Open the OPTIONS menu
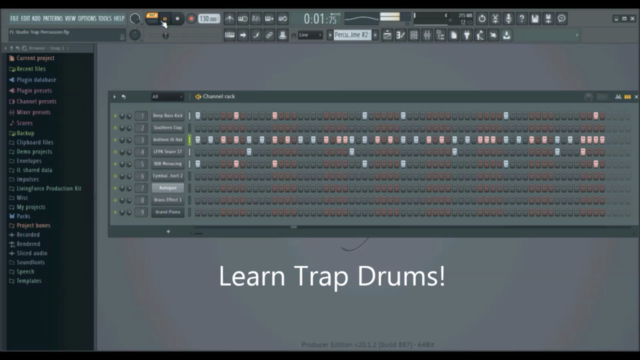Viewport: 640px width, 360px height. point(87,18)
